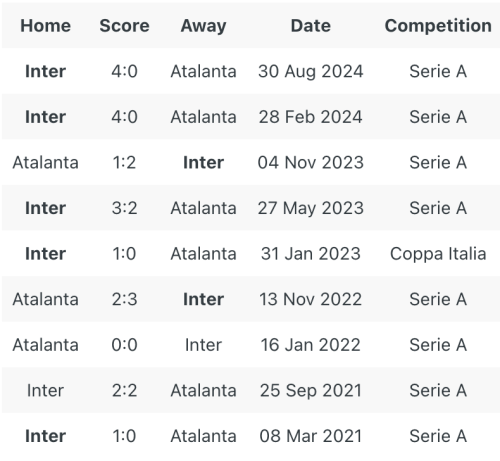Viewport: 500px width, 461px height.
Task: Click the 27 May 2023 date
Action: (311, 209)
